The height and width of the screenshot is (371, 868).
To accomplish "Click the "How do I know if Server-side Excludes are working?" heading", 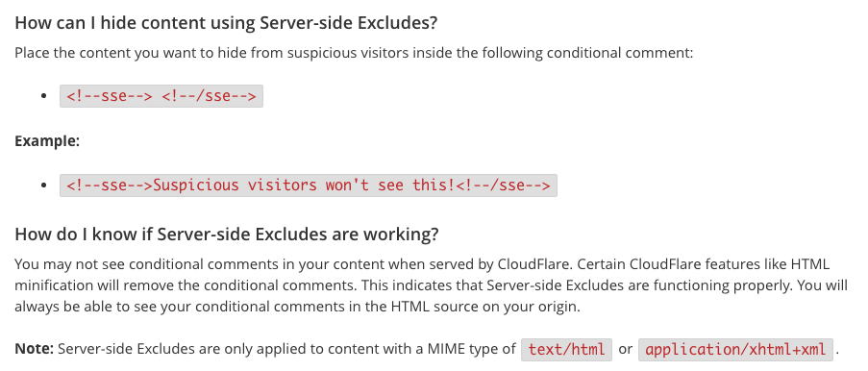I will click(227, 235).
